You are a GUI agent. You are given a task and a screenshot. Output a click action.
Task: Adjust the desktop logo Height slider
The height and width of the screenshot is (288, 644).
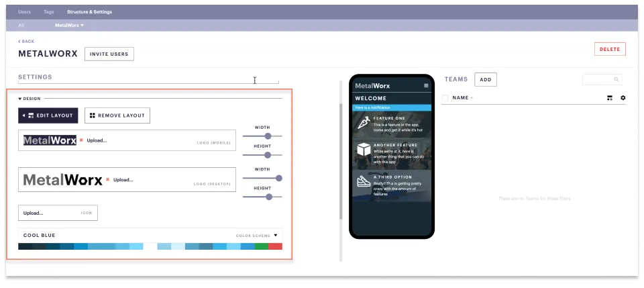(x=269, y=197)
